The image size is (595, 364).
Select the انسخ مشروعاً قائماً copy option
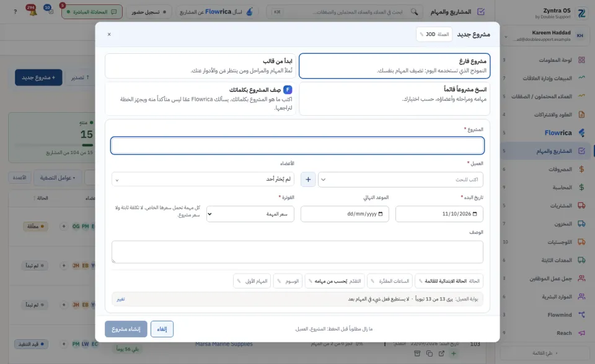click(x=394, y=98)
